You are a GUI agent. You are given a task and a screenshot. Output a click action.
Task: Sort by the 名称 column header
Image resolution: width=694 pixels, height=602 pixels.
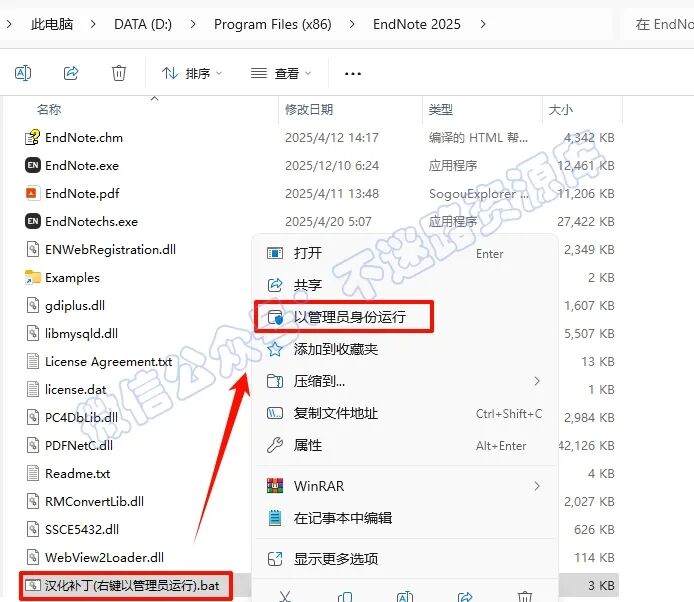[49, 109]
